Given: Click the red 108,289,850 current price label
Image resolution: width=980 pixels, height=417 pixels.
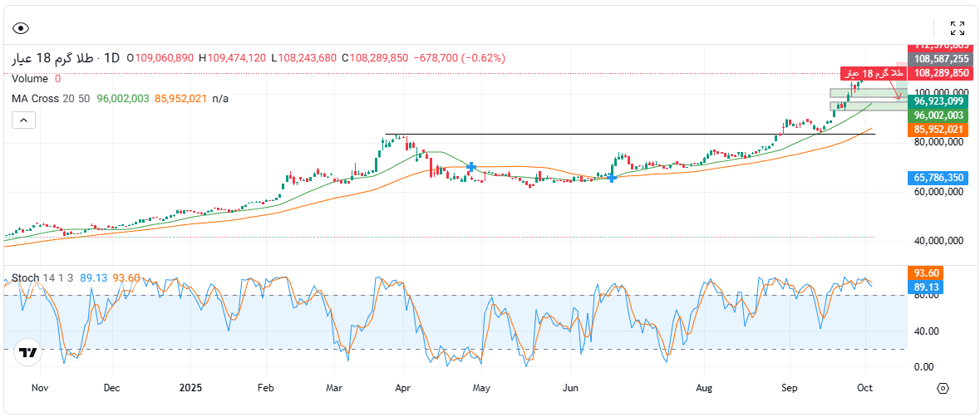Looking at the screenshot, I should [x=941, y=73].
